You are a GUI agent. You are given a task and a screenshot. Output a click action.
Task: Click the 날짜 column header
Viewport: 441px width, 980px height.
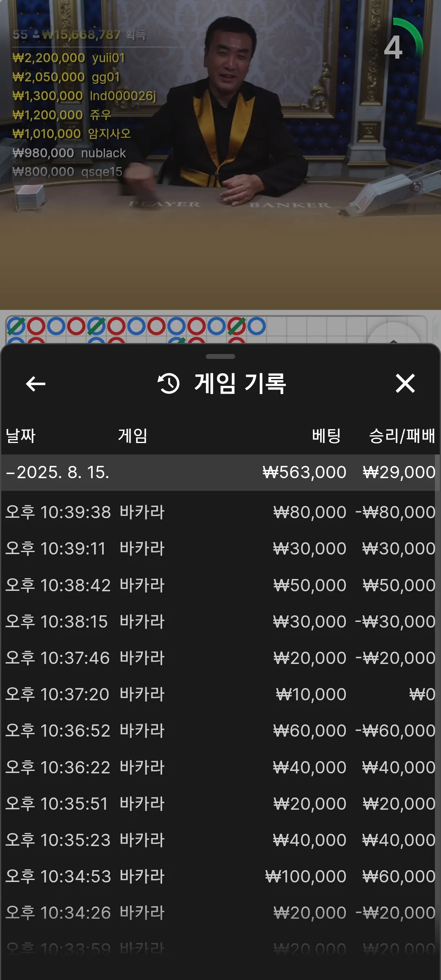pyautogui.click(x=21, y=436)
